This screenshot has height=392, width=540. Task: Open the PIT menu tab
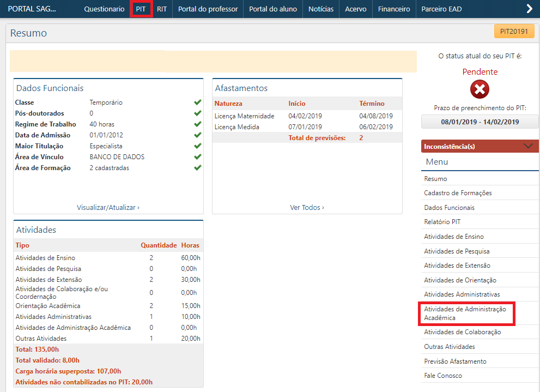click(x=141, y=9)
